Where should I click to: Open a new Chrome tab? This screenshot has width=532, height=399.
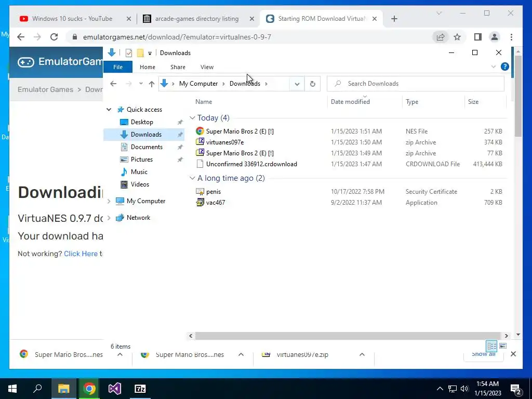coord(394,19)
